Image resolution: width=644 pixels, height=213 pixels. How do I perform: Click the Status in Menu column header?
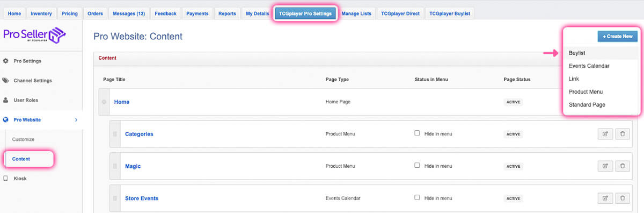pyautogui.click(x=431, y=80)
